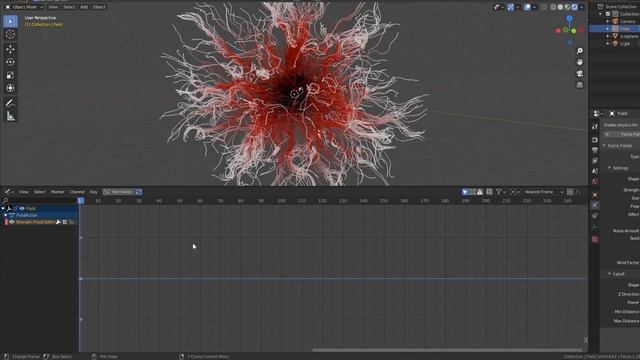This screenshot has width=640, height=360.
Task: Open the pivot point dropdown in graph editor
Action: [x=515, y=192]
